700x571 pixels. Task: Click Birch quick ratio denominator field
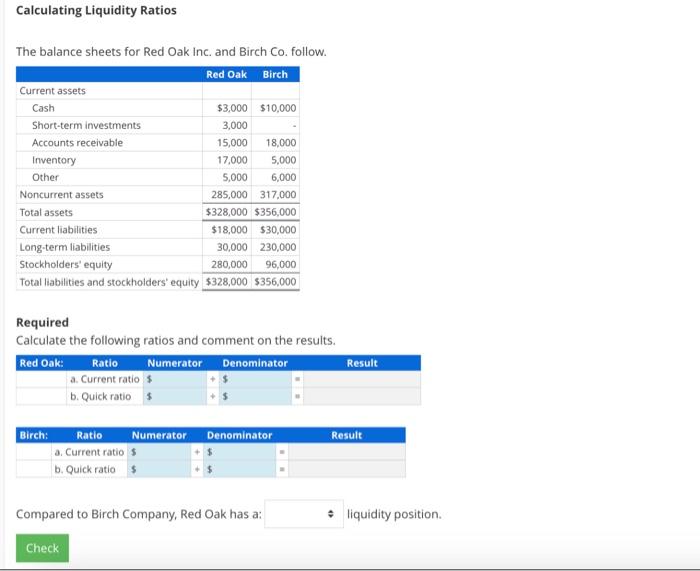click(240, 469)
